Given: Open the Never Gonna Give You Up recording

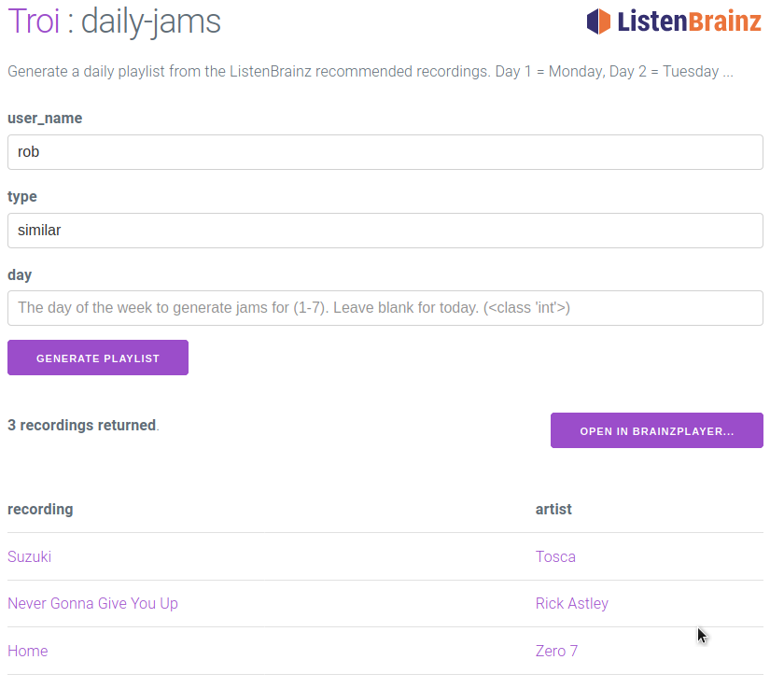Looking at the screenshot, I should [92, 603].
